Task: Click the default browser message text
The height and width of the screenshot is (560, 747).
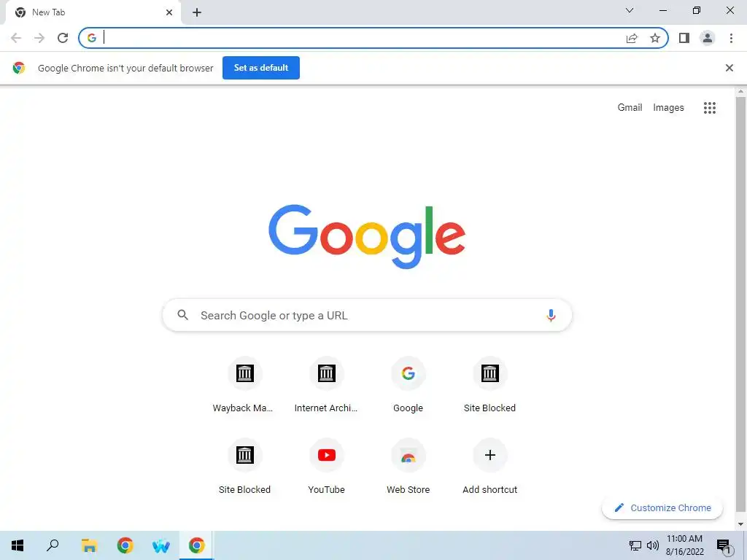Action: [125, 68]
